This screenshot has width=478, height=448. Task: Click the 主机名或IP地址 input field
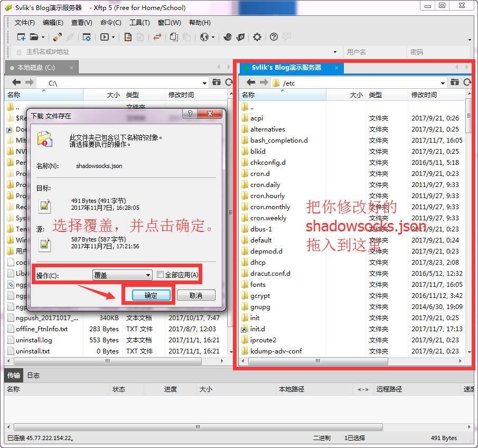pyautogui.click(x=177, y=52)
